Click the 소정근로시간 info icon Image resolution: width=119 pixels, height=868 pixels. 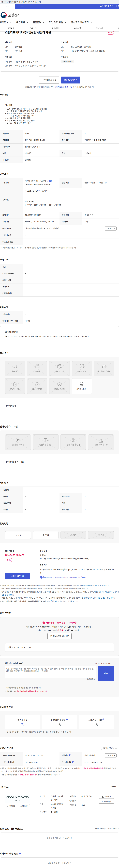39,191
